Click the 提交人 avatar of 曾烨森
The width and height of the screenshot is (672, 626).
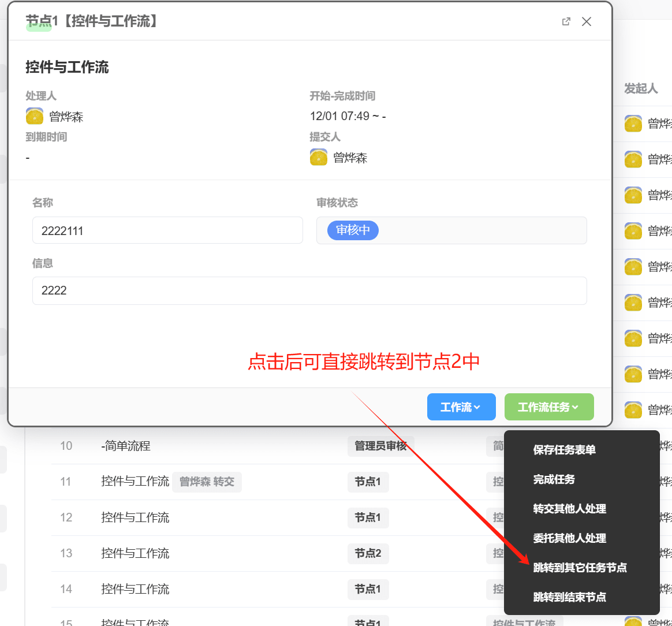point(319,158)
